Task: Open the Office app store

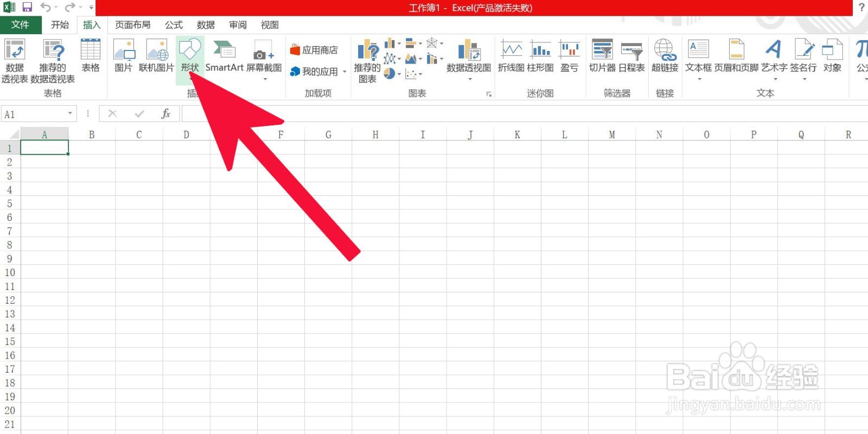Action: pos(314,50)
